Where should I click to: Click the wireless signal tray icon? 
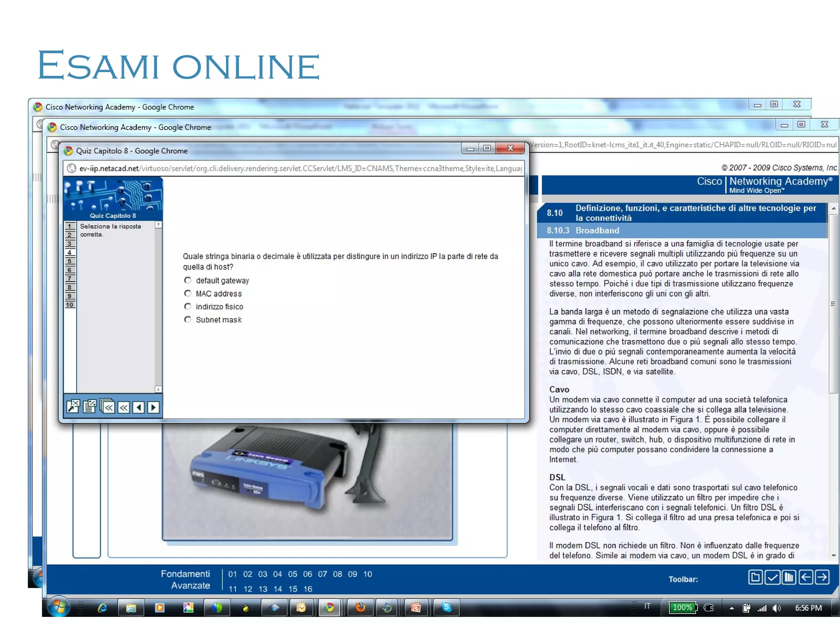click(x=762, y=608)
